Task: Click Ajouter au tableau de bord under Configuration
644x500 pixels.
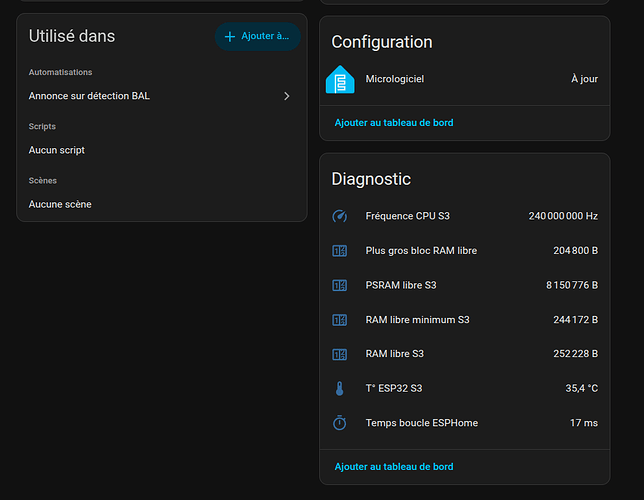Action: click(394, 123)
